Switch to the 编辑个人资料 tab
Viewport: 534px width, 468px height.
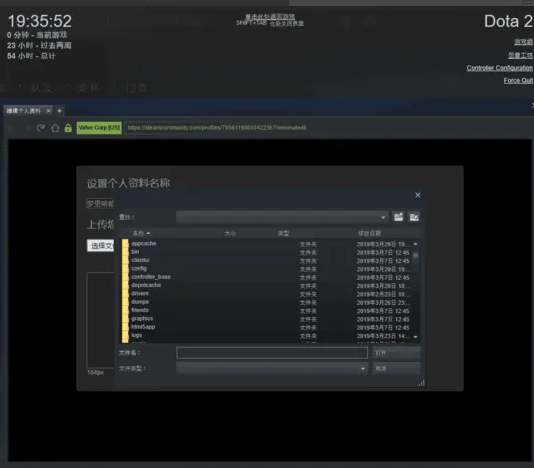23,111
